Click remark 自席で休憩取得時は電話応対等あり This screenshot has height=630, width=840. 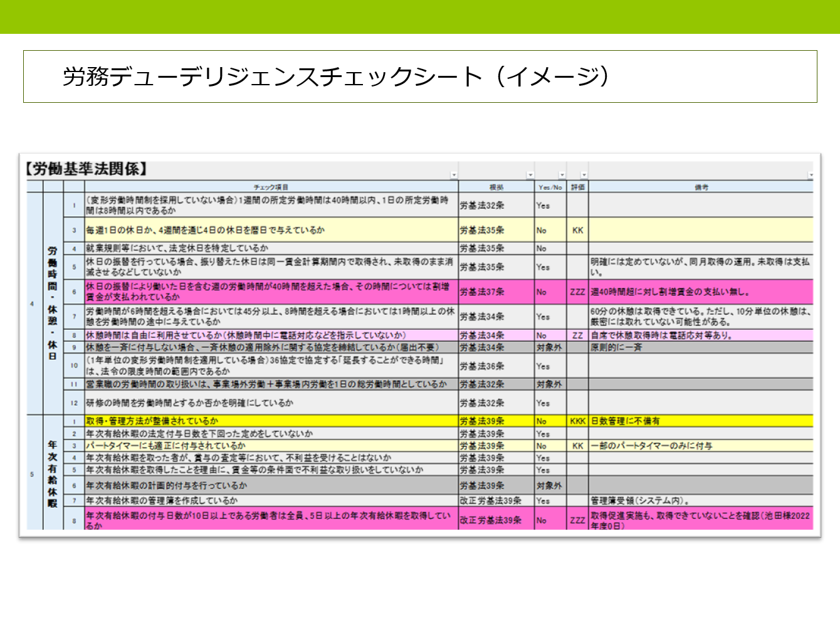tap(701, 335)
